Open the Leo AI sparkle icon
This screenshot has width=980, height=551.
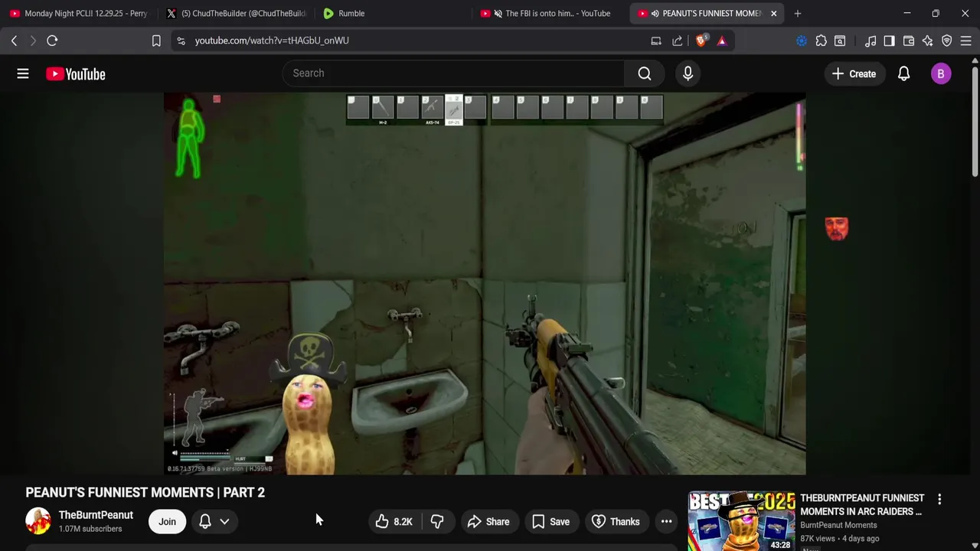[927, 41]
